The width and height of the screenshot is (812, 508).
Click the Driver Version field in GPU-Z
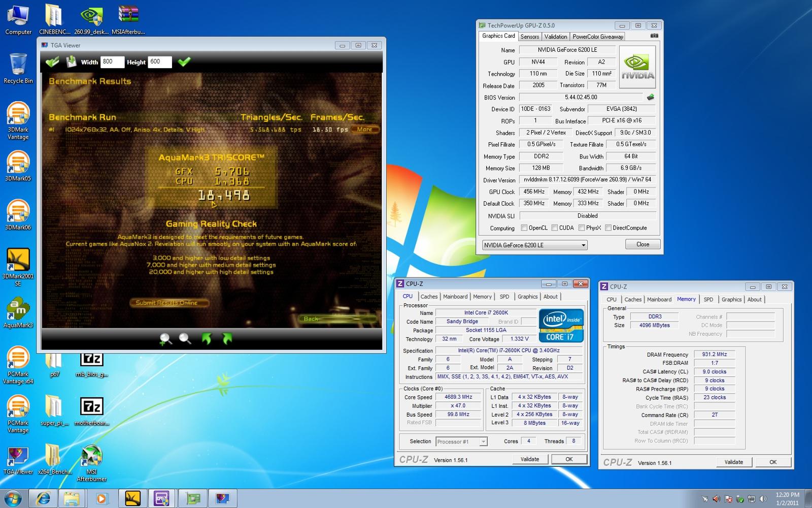click(588, 179)
